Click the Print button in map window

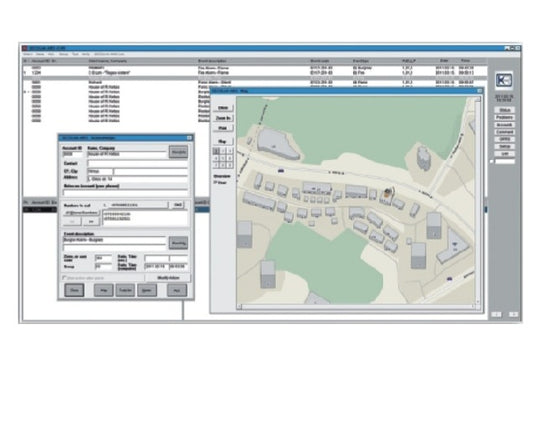click(223, 128)
